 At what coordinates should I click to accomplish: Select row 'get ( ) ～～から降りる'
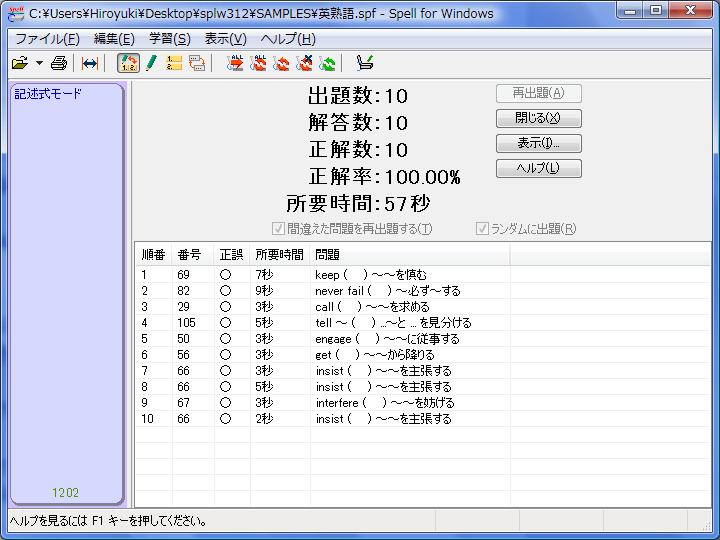click(x=422, y=354)
